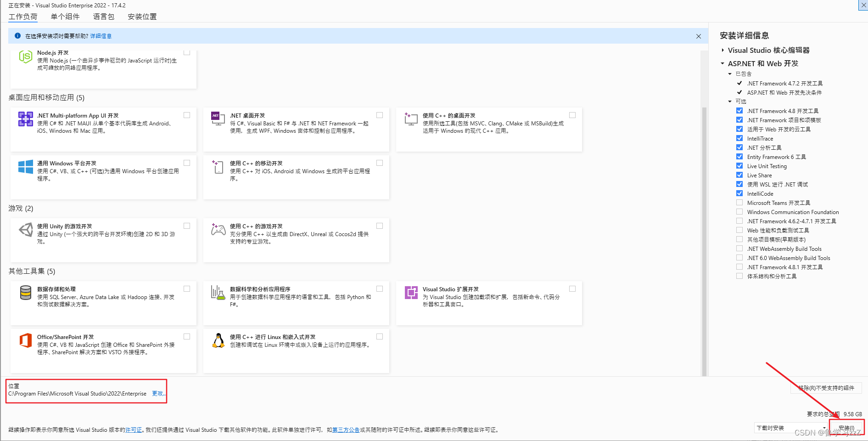Check 使用 C++ 的游戏开发 workload
Image resolution: width=868 pixels, height=441 pixels.
[380, 226]
